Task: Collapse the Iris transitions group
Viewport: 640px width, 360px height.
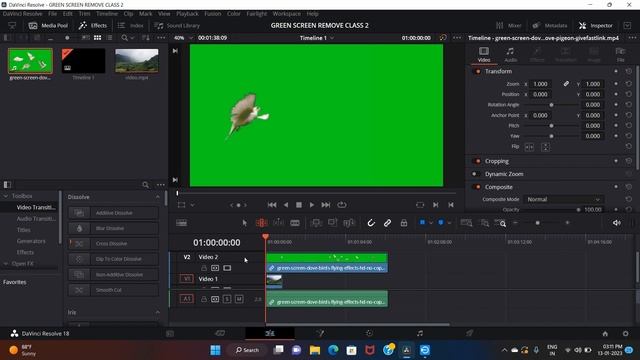Action: (158, 312)
